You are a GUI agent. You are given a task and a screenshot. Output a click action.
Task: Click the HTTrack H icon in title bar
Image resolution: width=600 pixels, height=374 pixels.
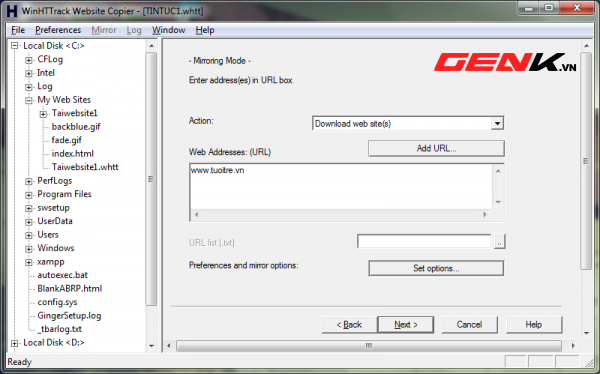pyautogui.click(x=12, y=11)
